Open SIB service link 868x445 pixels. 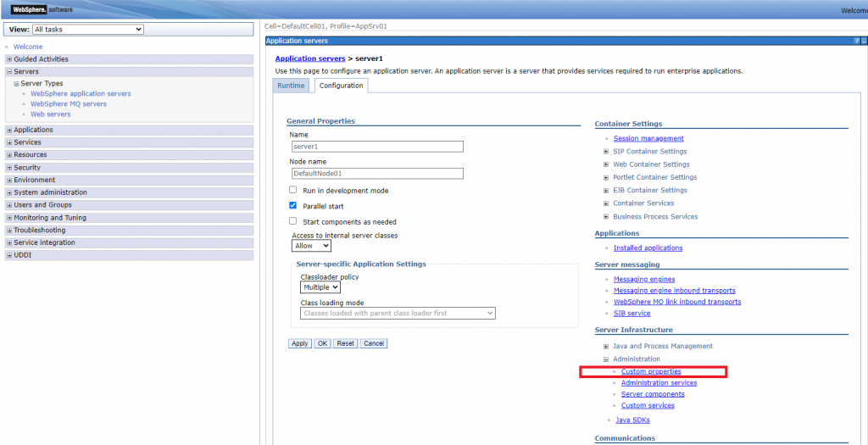coord(632,314)
